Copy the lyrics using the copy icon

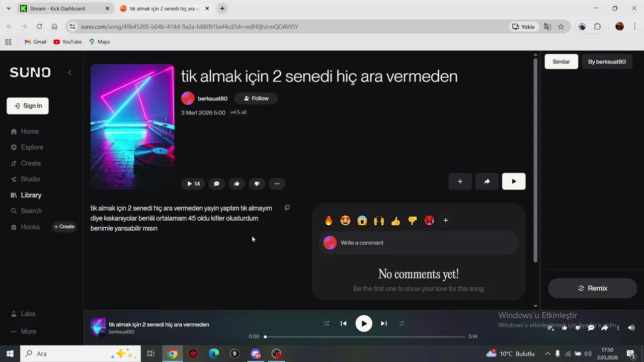(287, 208)
